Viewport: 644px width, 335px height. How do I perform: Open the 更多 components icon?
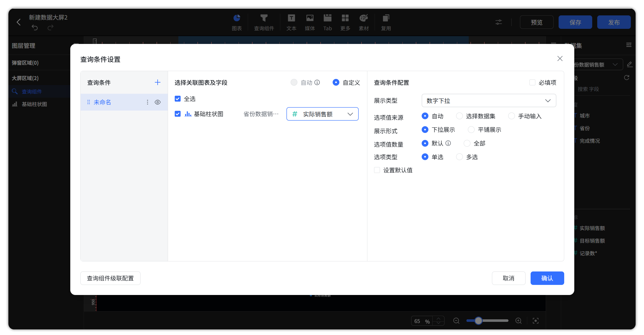345,22
